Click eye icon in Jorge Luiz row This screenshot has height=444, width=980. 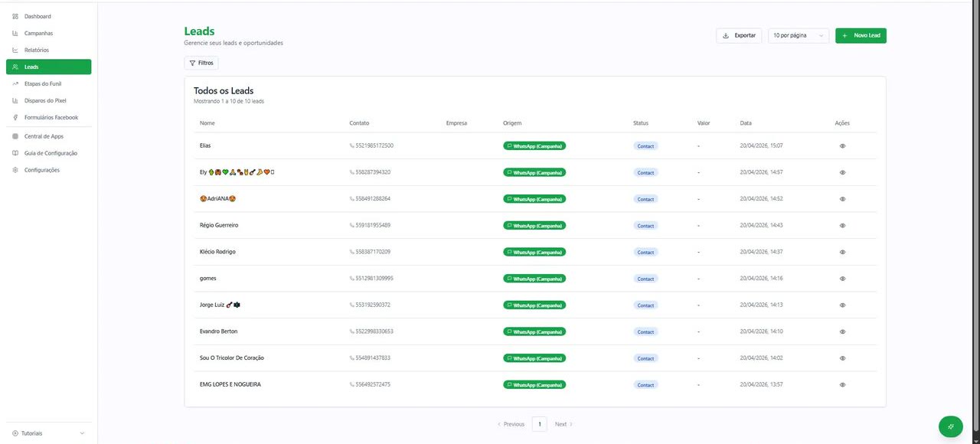[x=842, y=305]
